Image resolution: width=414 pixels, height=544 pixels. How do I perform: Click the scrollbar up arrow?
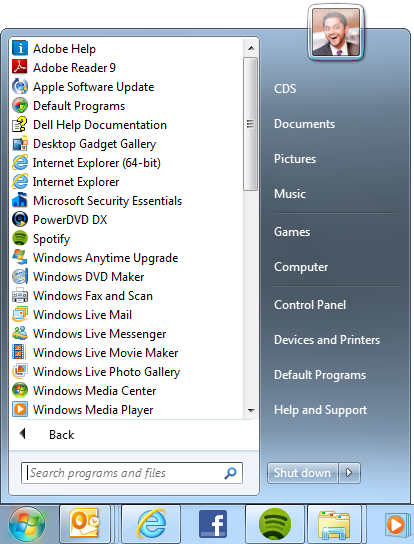tap(251, 48)
